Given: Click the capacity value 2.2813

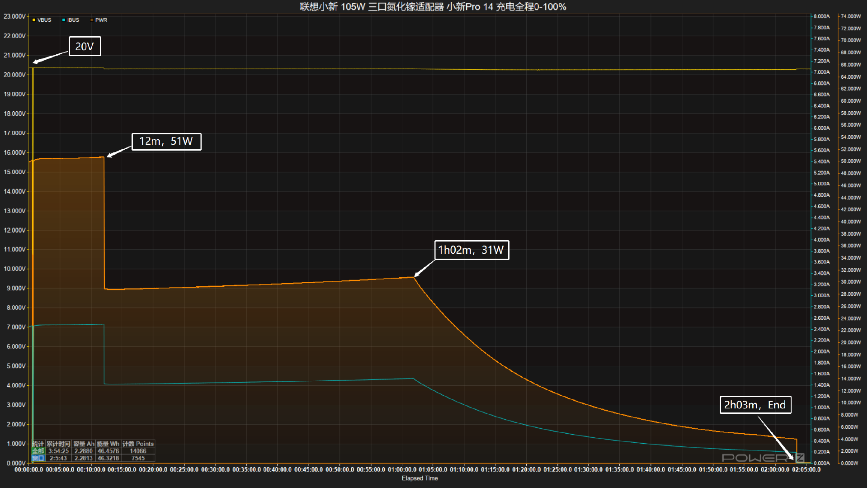Looking at the screenshot, I should coord(84,458).
